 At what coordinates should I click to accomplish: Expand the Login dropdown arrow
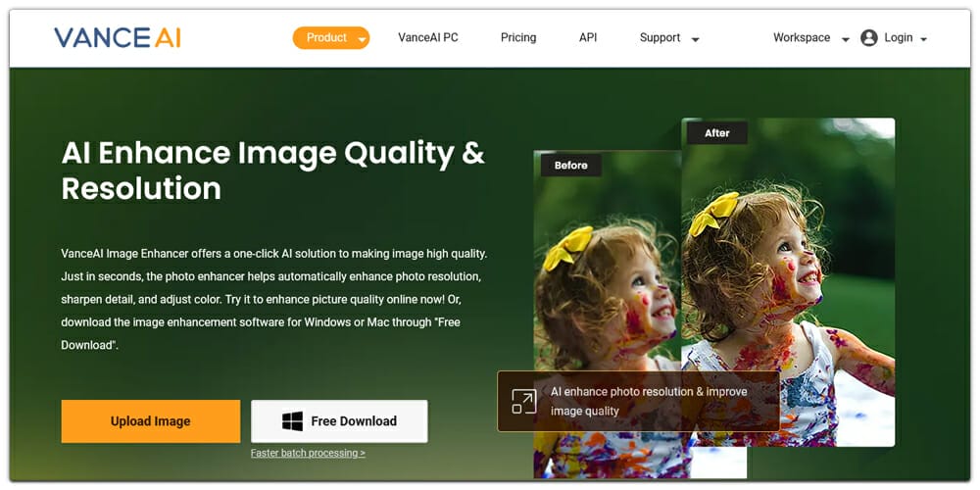923,39
